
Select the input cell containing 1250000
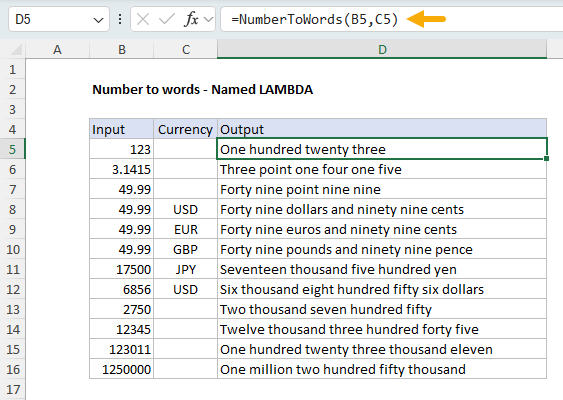(x=122, y=369)
